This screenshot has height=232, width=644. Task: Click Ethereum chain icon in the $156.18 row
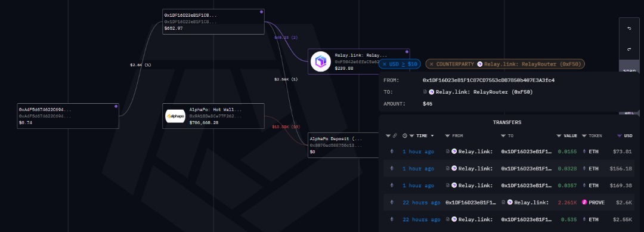tap(391, 168)
